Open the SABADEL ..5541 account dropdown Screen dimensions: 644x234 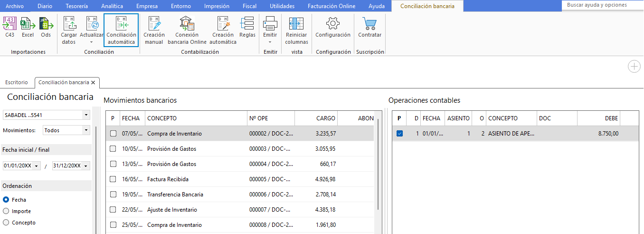coord(86,115)
